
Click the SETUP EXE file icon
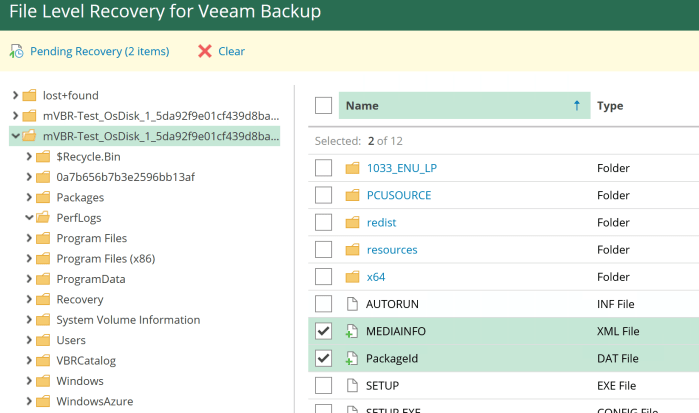[x=352, y=386]
